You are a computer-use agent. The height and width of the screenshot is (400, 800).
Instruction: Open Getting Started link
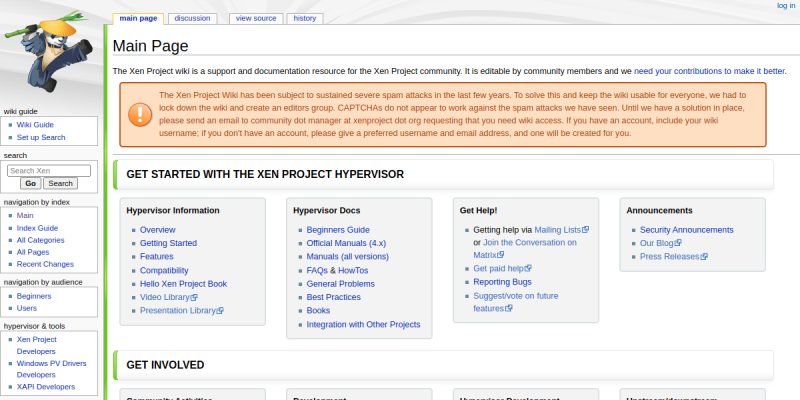168,243
